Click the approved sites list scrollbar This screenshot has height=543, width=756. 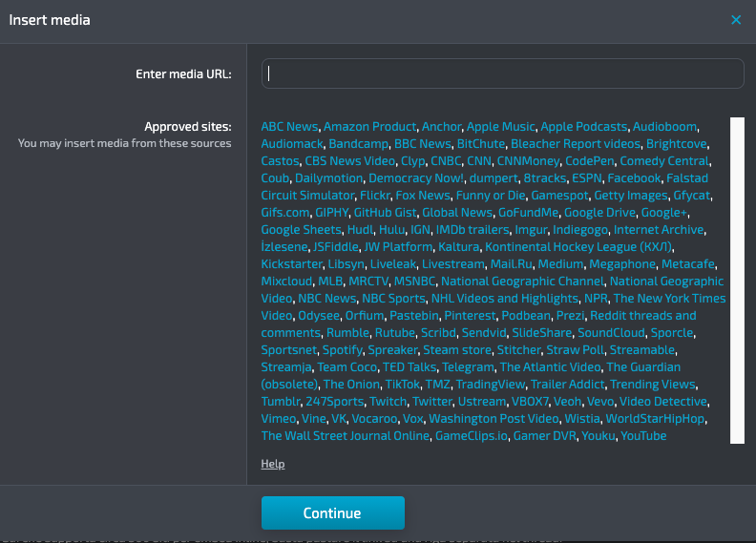(737, 281)
